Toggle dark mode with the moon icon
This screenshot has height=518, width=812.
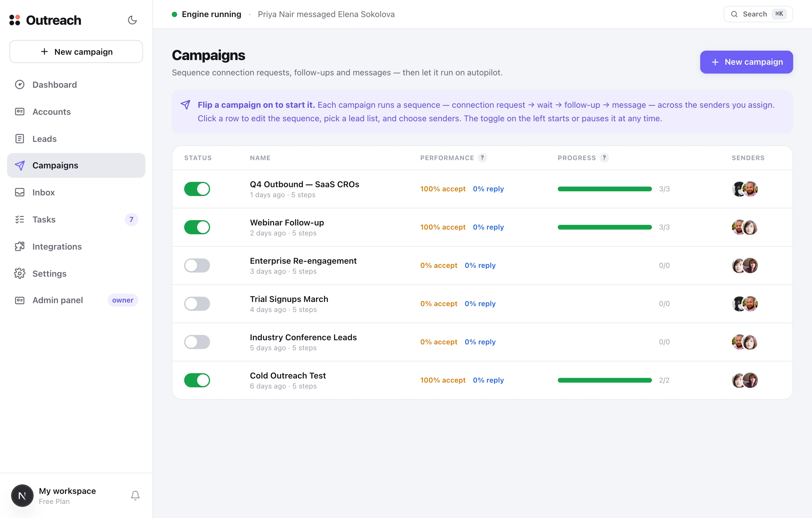pyautogui.click(x=132, y=20)
